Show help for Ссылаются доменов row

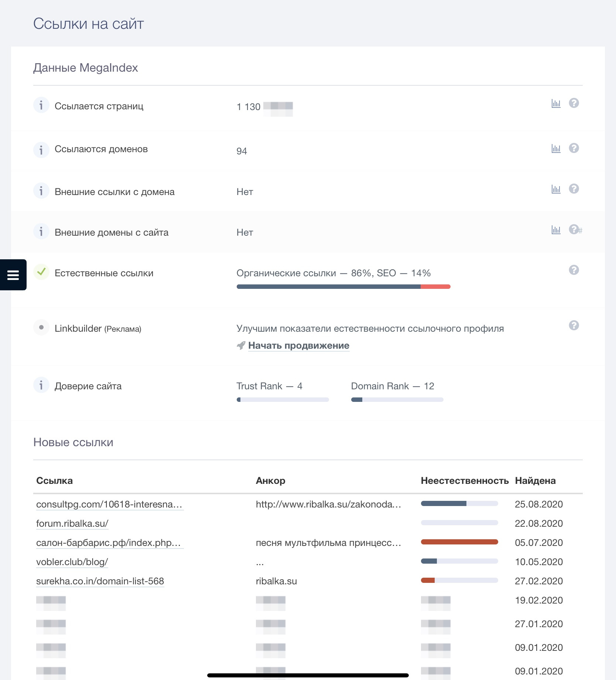pos(574,148)
